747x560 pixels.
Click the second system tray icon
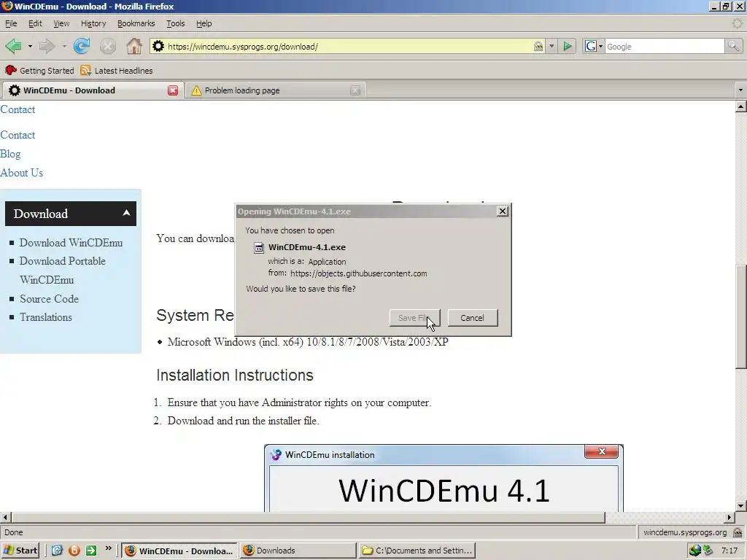click(x=708, y=551)
